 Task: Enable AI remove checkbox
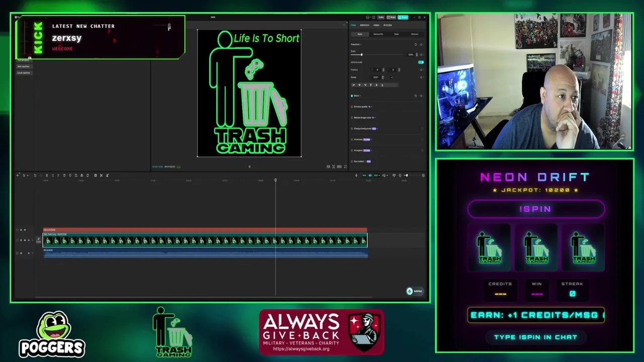[x=352, y=139]
